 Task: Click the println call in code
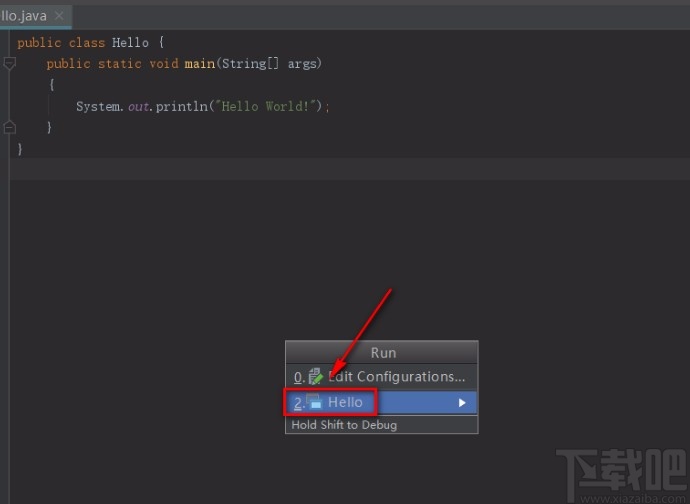tap(181, 106)
